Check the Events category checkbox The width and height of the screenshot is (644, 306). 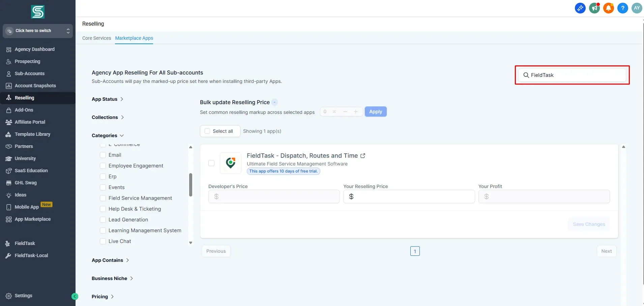tap(103, 187)
